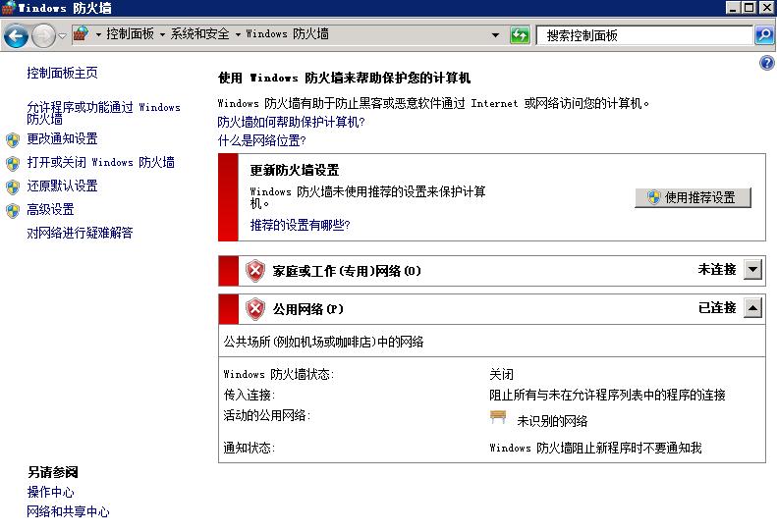Open 高级设置 link in sidebar
This screenshot has height=532, width=777.
point(50,209)
